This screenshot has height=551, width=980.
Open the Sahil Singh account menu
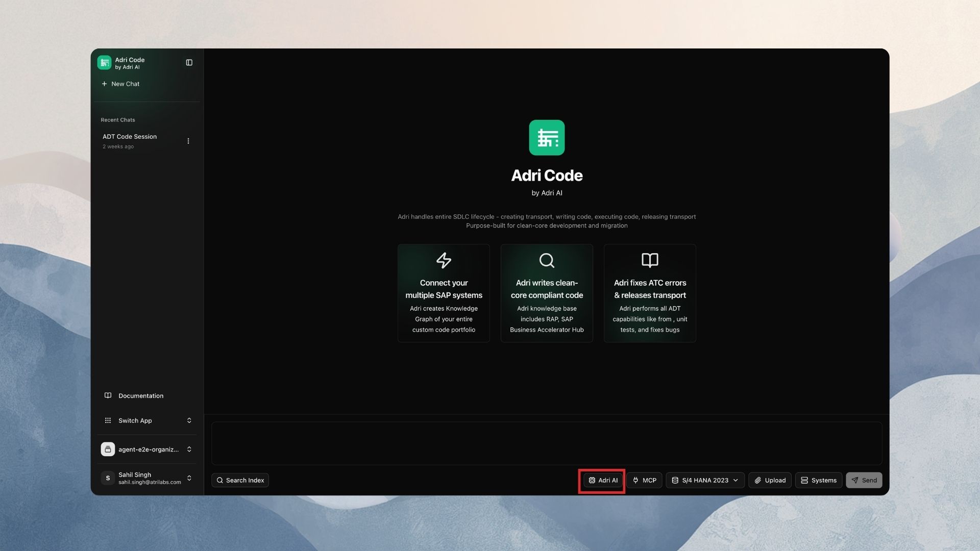(147, 478)
